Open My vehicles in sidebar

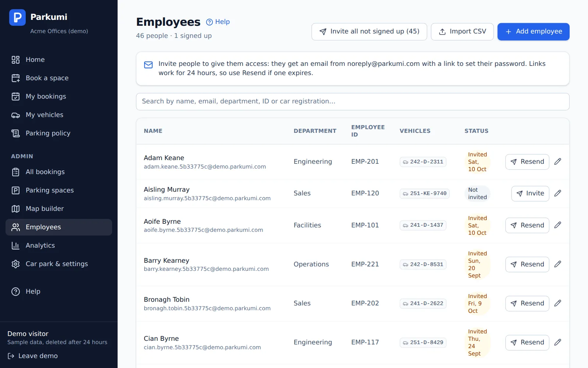(59, 115)
